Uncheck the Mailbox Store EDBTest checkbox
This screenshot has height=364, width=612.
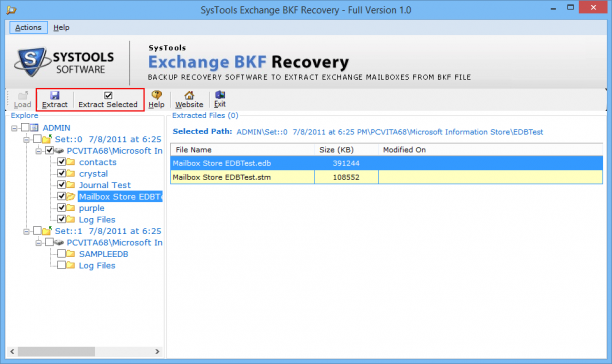61,196
